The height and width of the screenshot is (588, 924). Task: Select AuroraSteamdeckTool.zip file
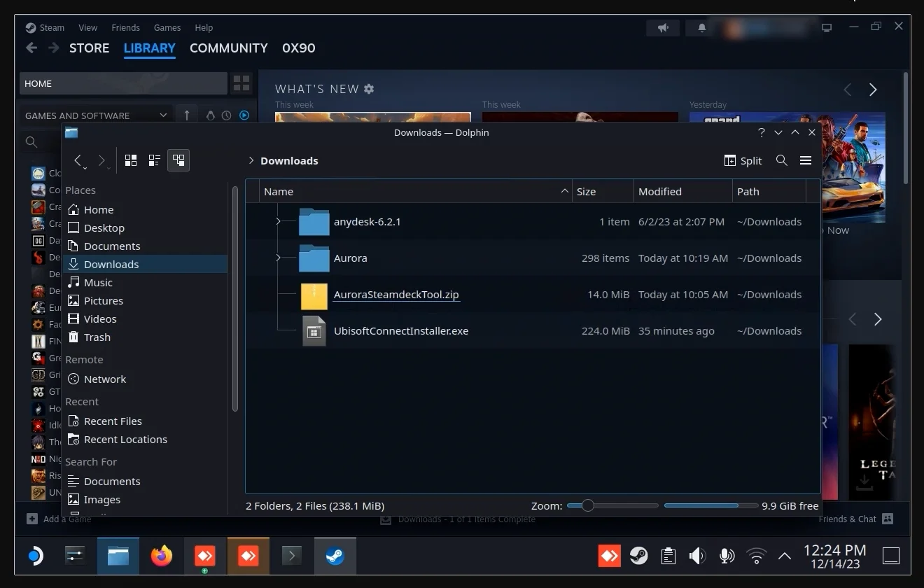pos(395,295)
